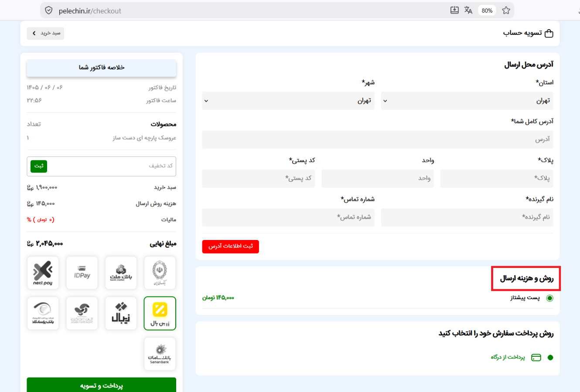Click the red ثبت اطلاعات آدرس button

tap(230, 247)
